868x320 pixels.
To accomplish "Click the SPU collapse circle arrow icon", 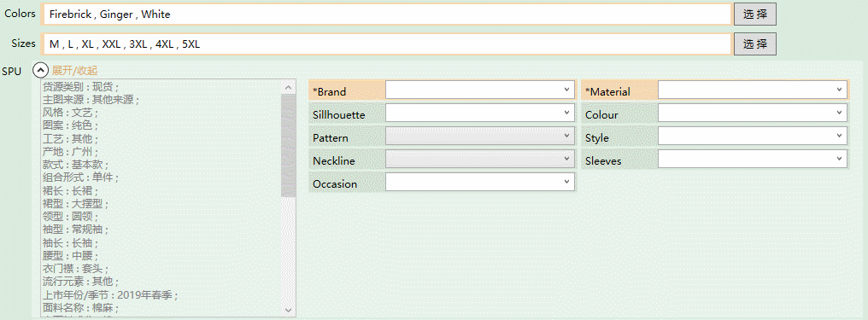I will point(40,70).
